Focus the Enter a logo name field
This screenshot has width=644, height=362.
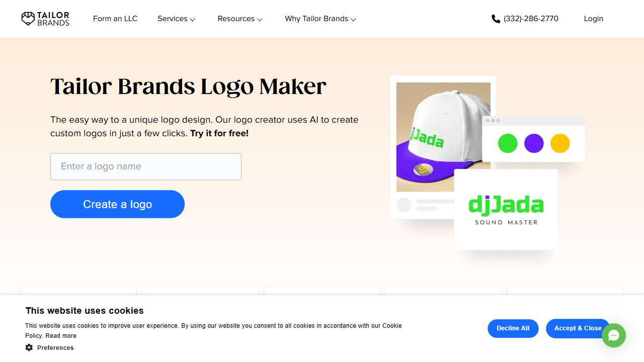[146, 166]
